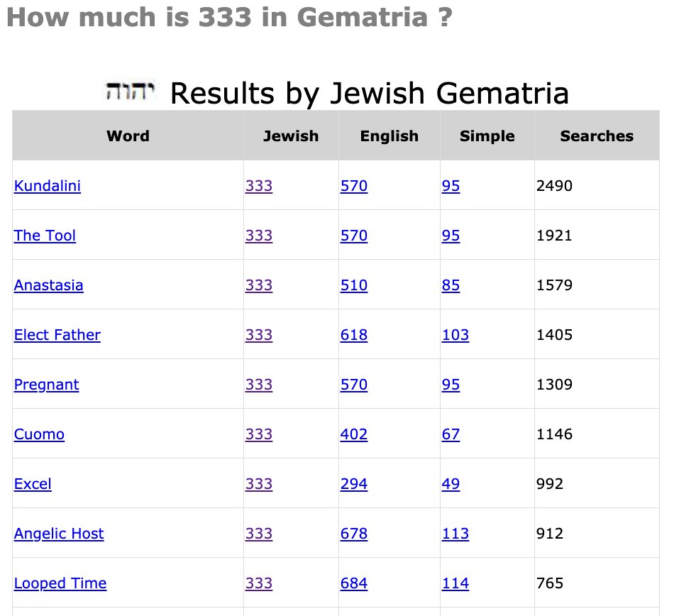Click Jewish value 333 in Looped Time row
674x616 pixels.
point(259,583)
